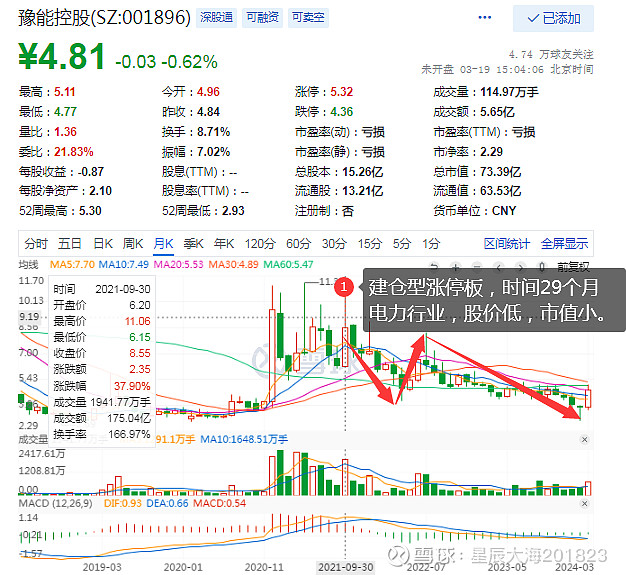Switch to the 年K chart tab

(224, 243)
